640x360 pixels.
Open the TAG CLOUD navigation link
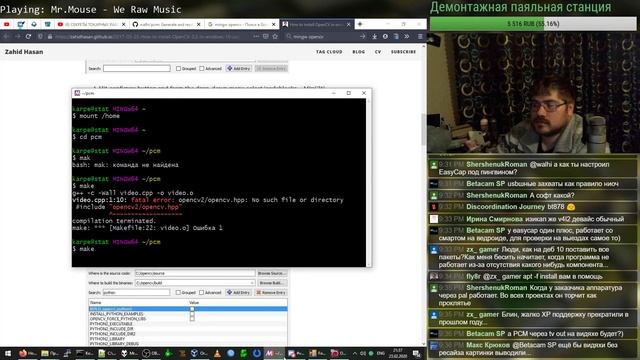pos(329,52)
